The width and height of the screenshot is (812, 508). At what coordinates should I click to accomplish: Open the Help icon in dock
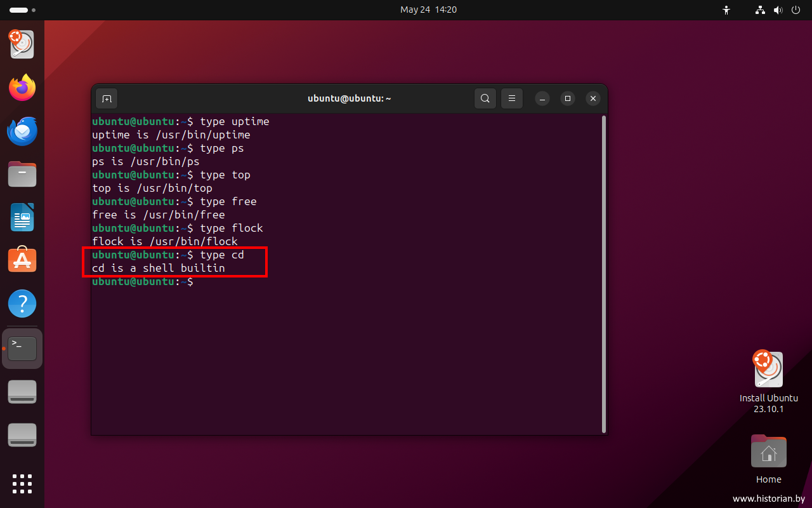pos(22,304)
